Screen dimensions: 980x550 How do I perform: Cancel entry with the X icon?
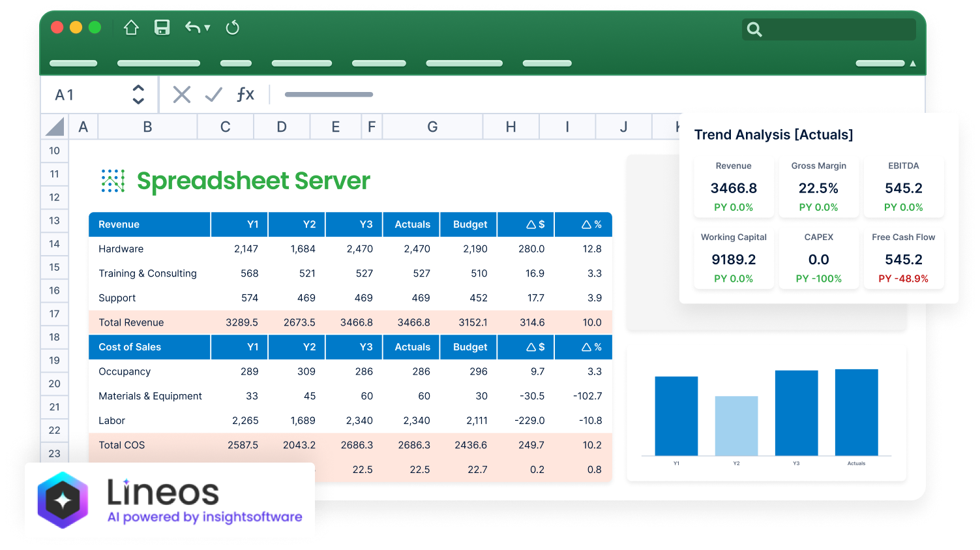tap(181, 94)
